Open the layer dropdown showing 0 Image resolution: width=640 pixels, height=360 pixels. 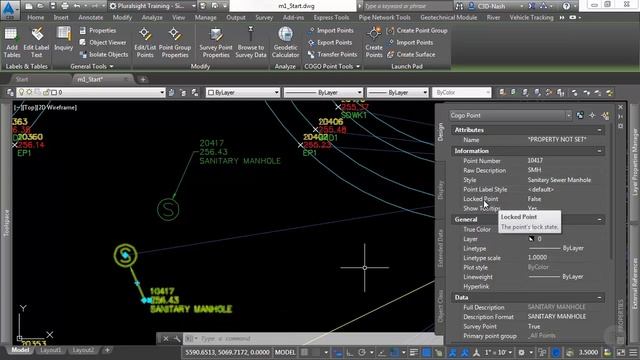pyautogui.click(x=91, y=93)
